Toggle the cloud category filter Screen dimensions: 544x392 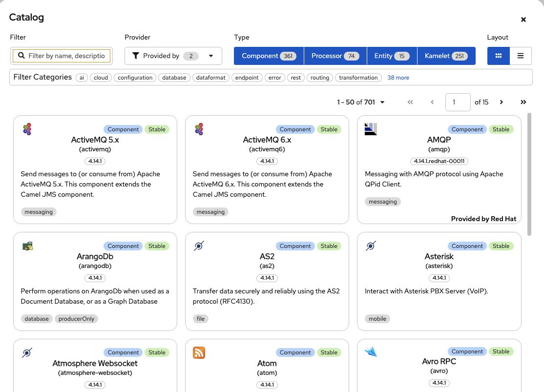coord(101,78)
